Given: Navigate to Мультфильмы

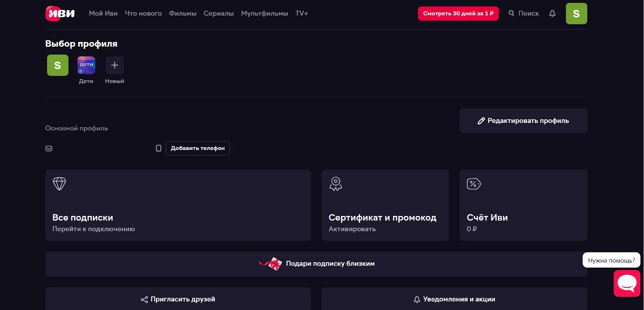Looking at the screenshot, I should click(265, 13).
